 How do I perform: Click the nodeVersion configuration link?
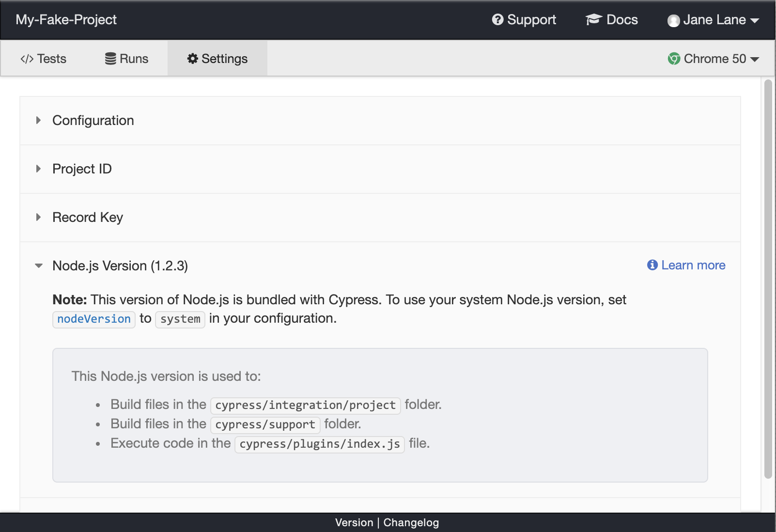tap(94, 319)
